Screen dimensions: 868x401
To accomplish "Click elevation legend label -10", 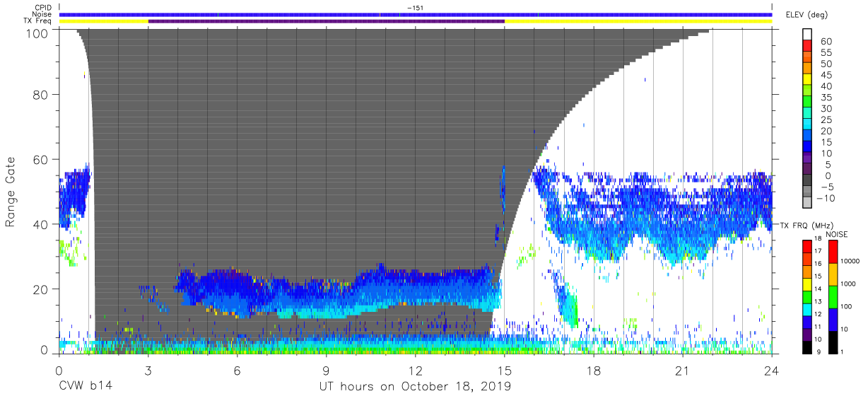I will (x=827, y=198).
